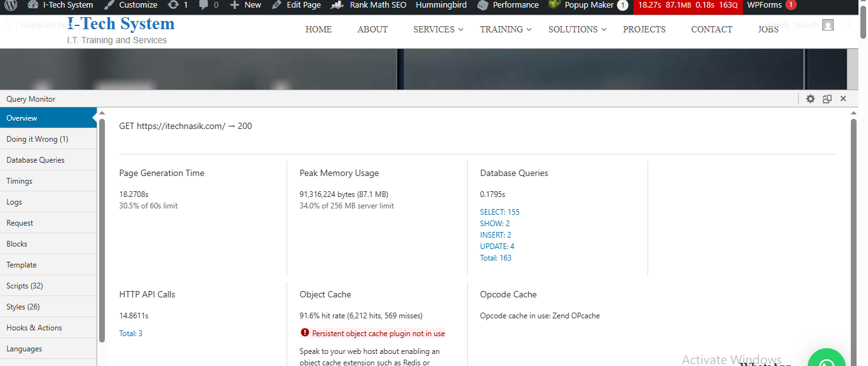The image size is (868, 366).
Task: Close the Query Monitor panel
Action: [843, 98]
